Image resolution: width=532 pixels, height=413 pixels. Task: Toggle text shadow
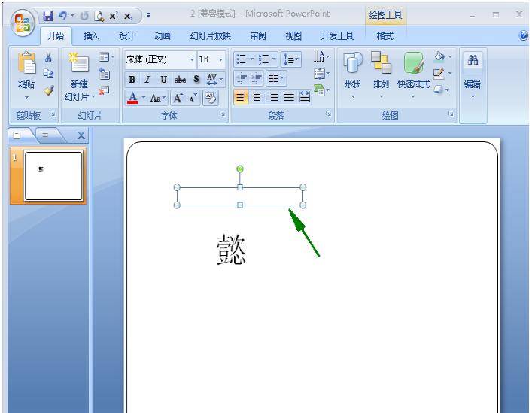196,80
